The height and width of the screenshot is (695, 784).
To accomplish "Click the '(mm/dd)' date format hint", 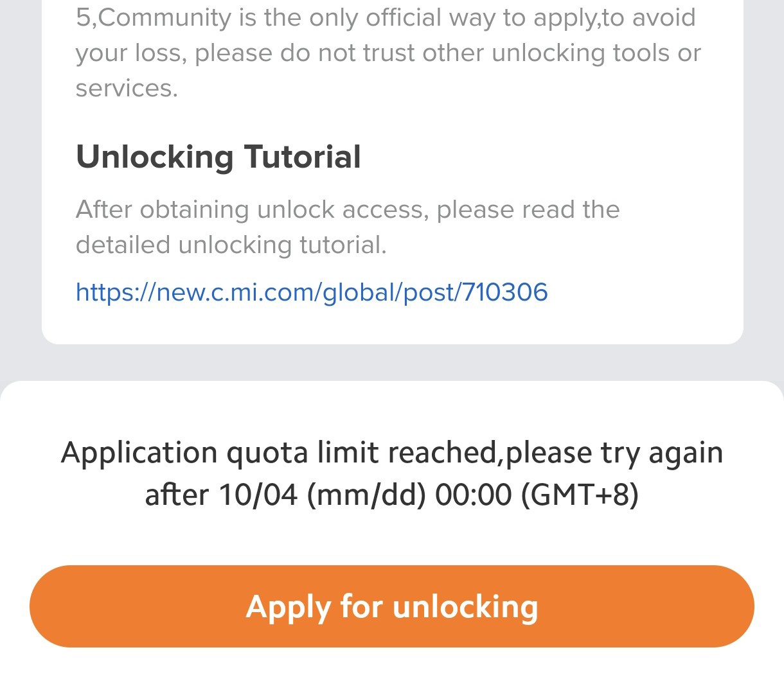I will click(x=366, y=495).
